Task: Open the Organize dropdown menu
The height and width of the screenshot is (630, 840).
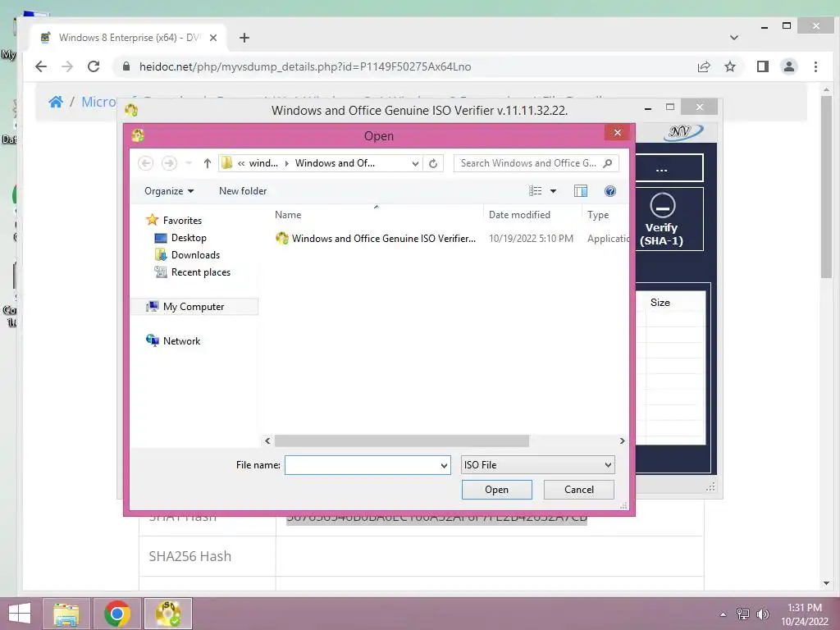Action: (169, 190)
